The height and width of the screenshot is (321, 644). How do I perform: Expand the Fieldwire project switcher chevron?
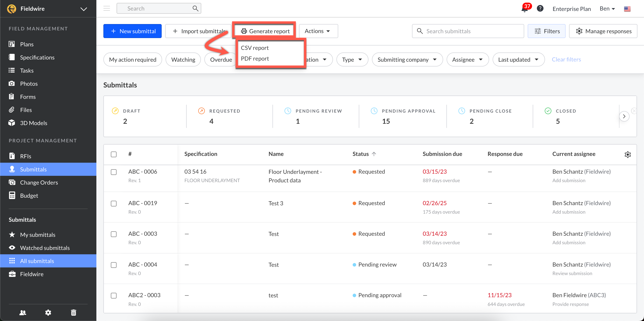point(83,9)
